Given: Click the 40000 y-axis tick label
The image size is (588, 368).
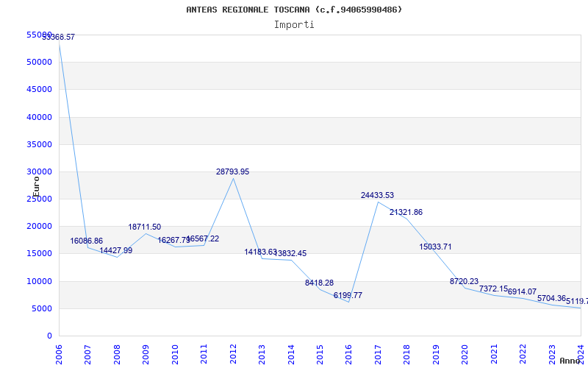Looking at the screenshot, I should tap(40, 117).
